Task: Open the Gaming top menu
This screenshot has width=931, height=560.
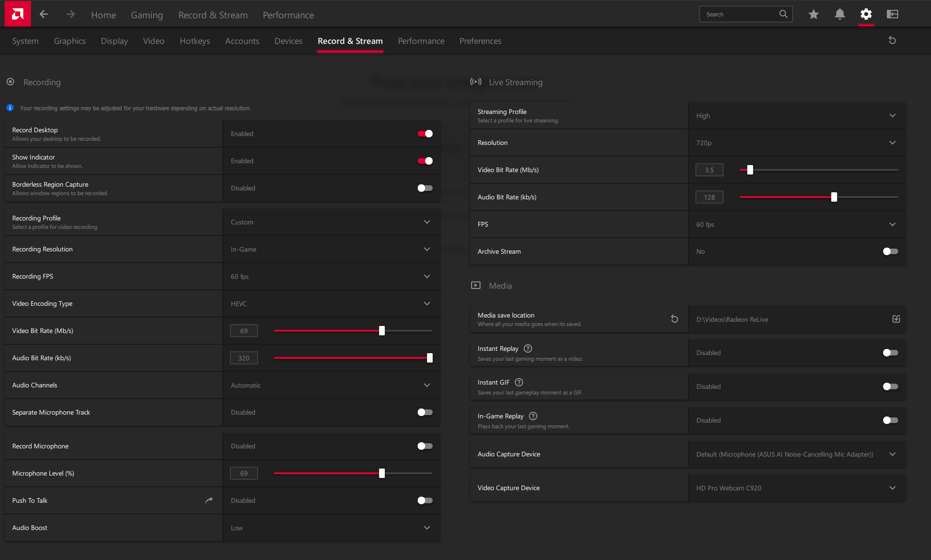Action: click(146, 15)
